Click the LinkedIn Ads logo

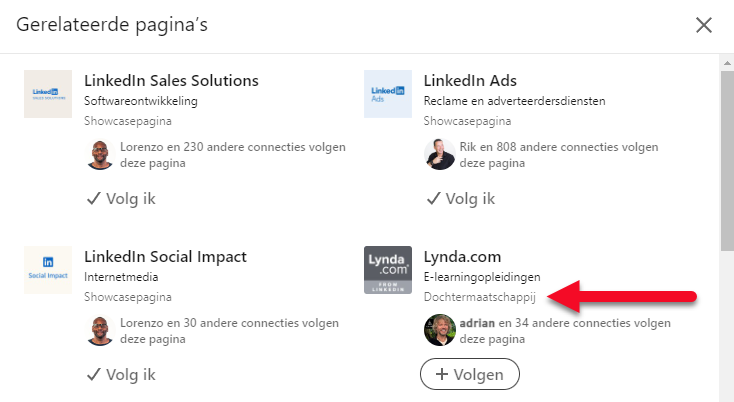pos(388,94)
